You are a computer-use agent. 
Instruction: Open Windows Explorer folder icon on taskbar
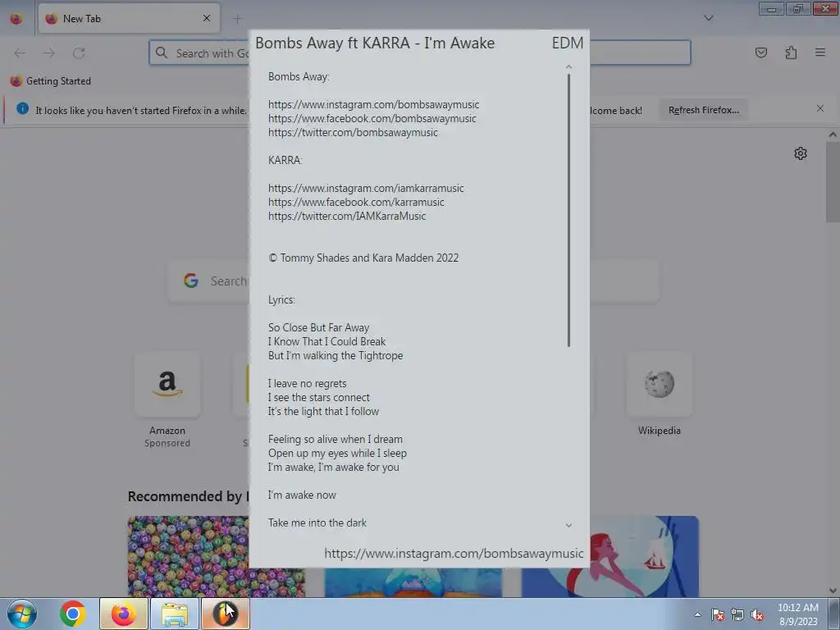click(175, 614)
